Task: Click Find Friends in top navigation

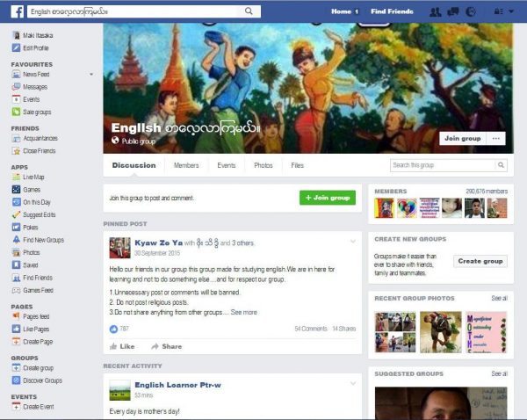Action: coord(392,11)
